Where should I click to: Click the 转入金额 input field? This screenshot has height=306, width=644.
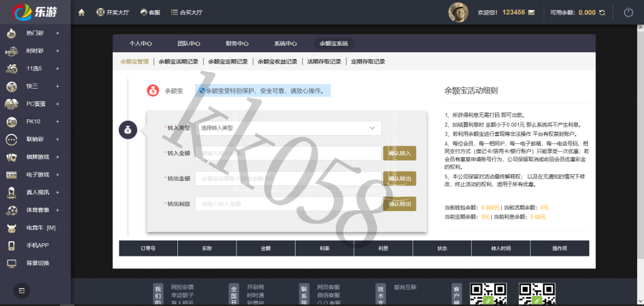coord(288,153)
